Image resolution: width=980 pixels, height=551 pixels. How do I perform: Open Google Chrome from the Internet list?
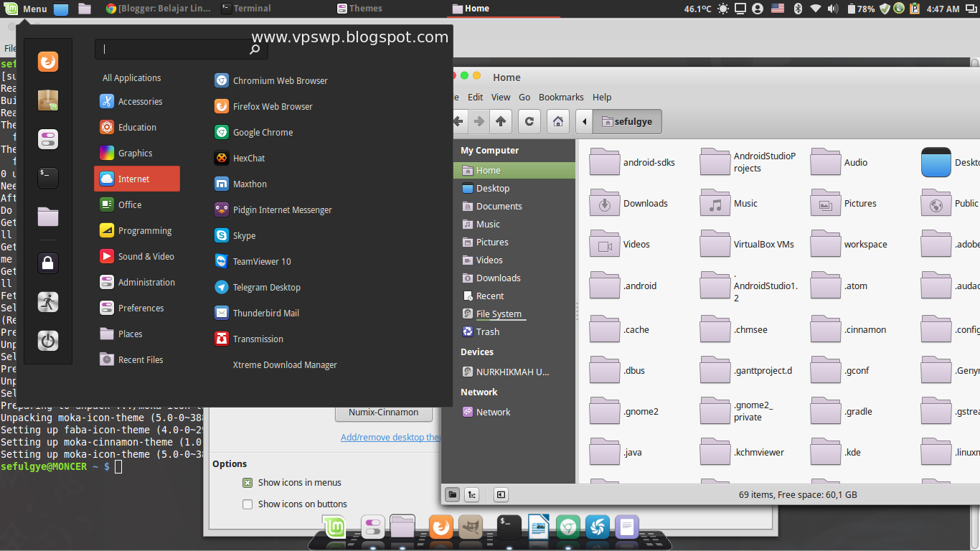[253, 133]
